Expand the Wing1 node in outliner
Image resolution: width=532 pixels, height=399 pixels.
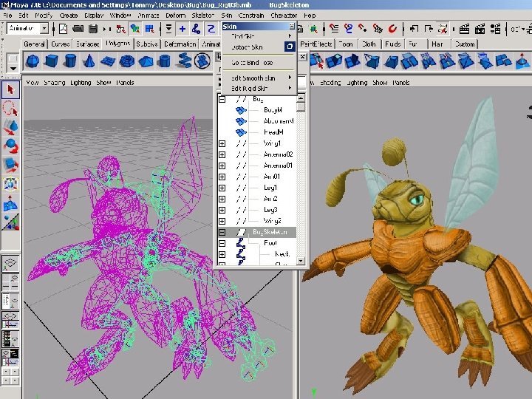point(222,143)
